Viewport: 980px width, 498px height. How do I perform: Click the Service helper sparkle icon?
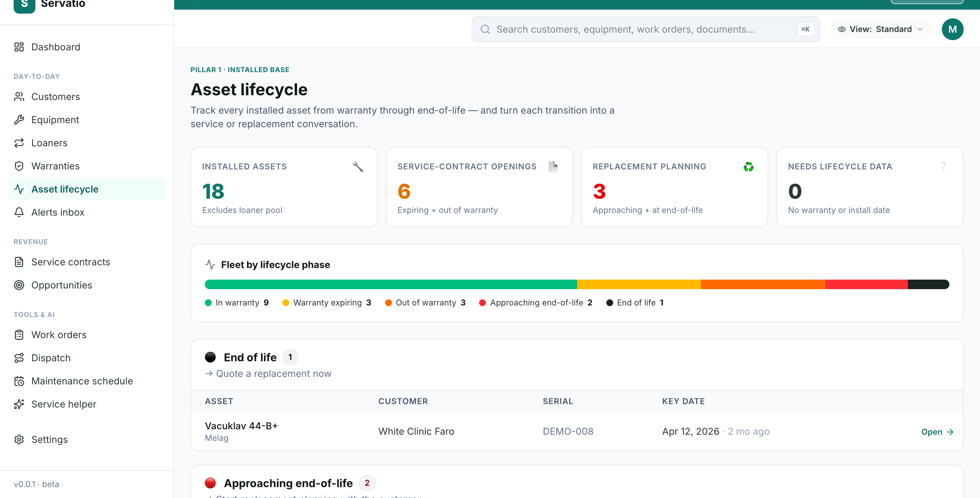coord(19,404)
